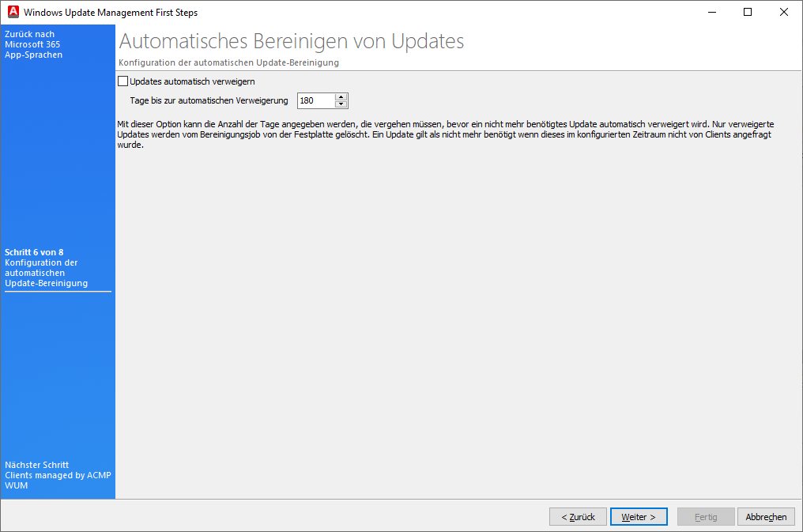Close the Windows Update Management wizard
This screenshot has width=803, height=532.
click(x=784, y=13)
